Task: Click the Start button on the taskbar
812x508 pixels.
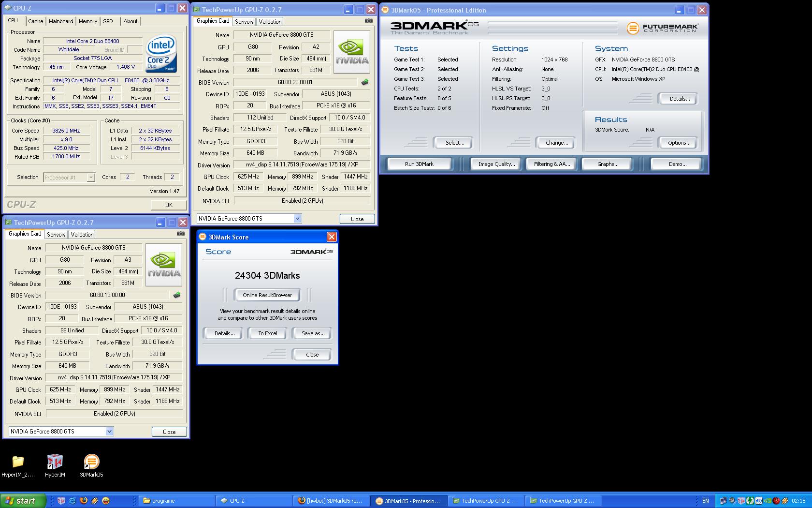Action: 23,501
